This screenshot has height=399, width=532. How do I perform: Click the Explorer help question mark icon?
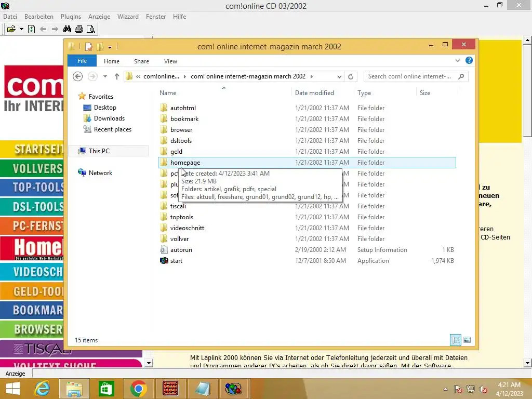(469, 60)
